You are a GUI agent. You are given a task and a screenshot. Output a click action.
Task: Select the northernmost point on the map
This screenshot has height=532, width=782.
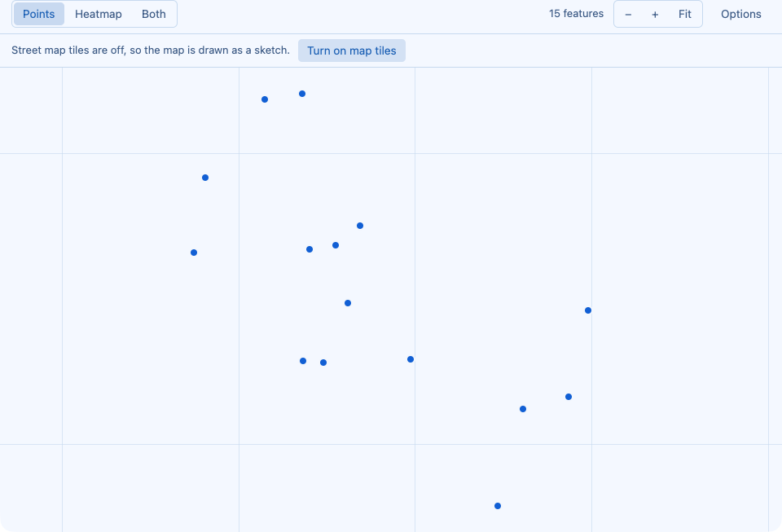click(x=302, y=94)
